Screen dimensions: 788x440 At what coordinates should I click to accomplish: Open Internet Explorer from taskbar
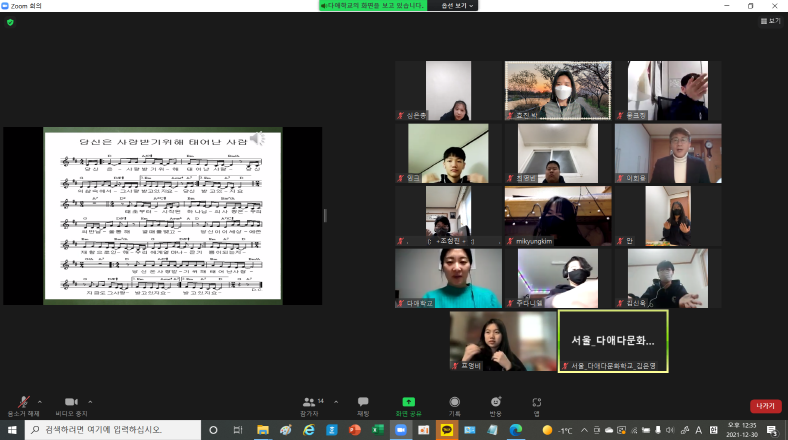point(309,430)
